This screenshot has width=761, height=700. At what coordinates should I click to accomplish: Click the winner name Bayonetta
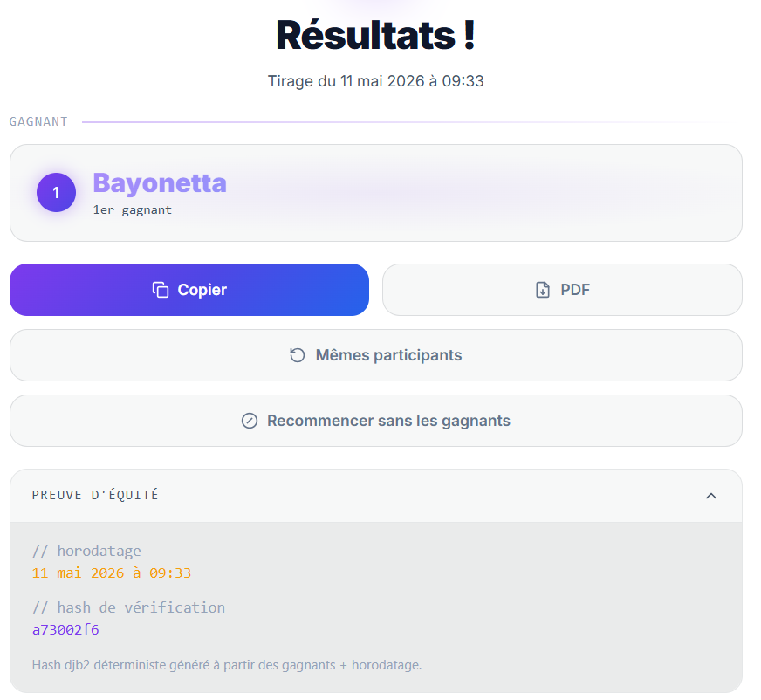[160, 183]
